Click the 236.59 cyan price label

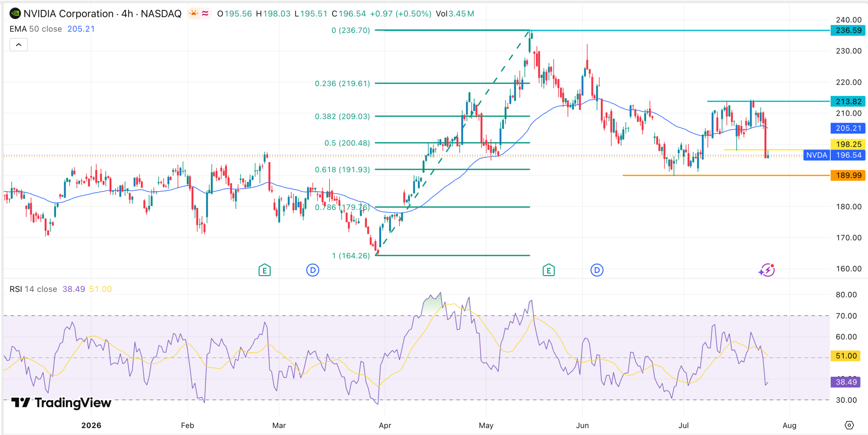coord(848,31)
